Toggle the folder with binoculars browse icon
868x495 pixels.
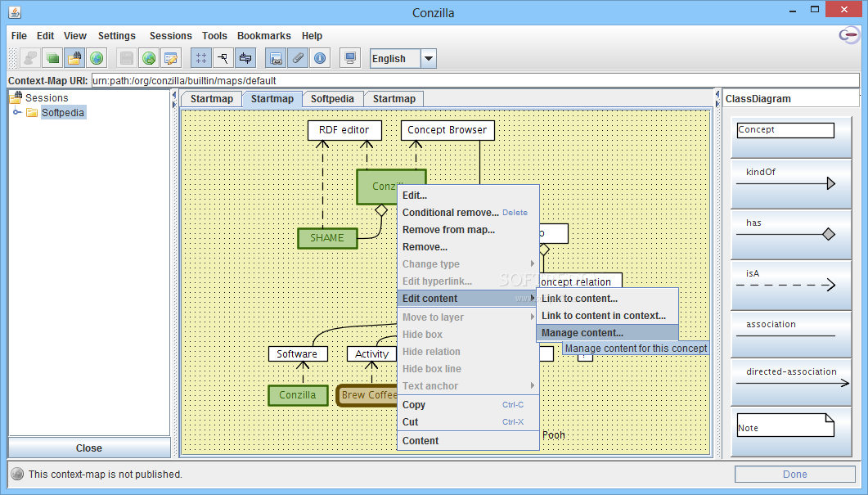coord(74,58)
